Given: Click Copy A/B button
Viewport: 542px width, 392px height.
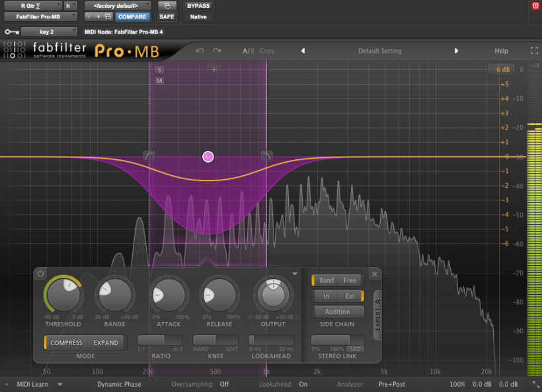Looking at the screenshot, I should (x=267, y=51).
